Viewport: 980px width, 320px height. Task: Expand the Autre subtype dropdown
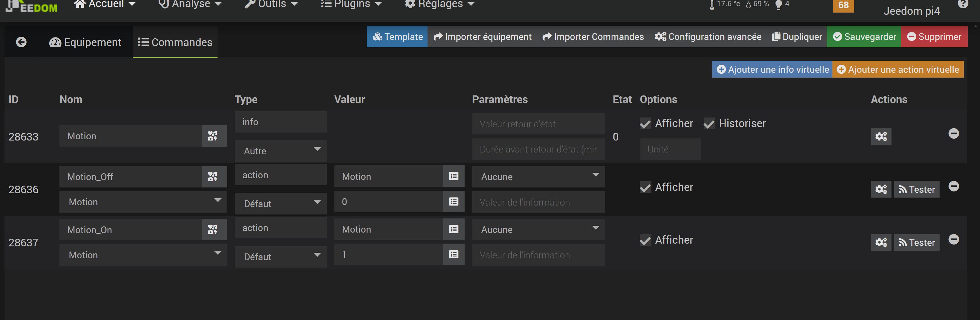point(281,151)
